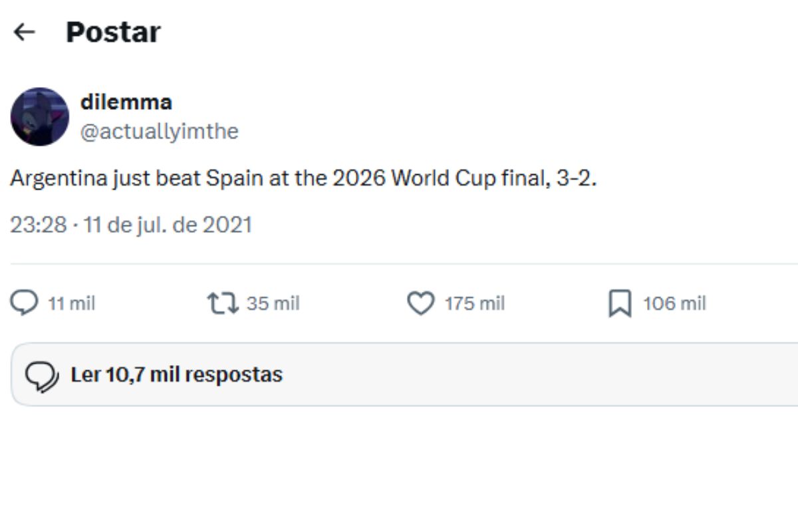The image size is (798, 532).
Task: View the 35 mil reposts count
Action: click(273, 304)
